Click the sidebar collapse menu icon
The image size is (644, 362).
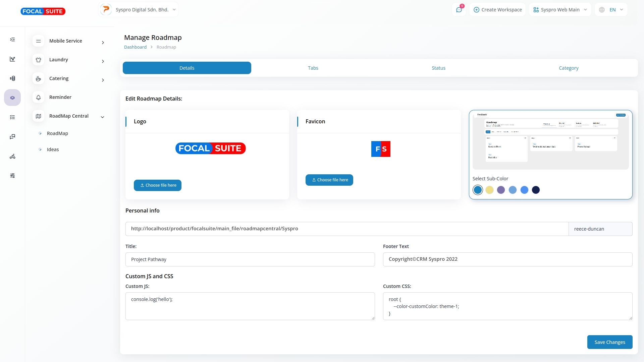coord(12,40)
